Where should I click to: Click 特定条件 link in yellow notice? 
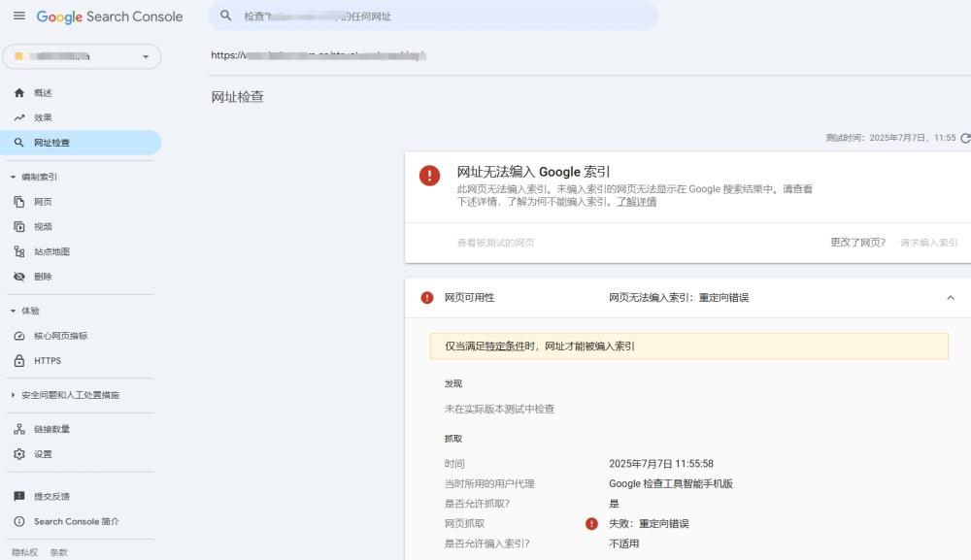click(505, 346)
